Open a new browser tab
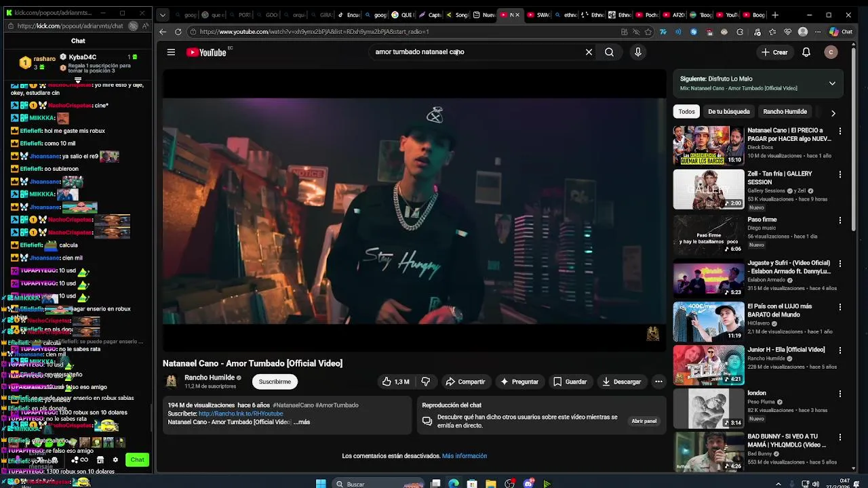The height and width of the screenshot is (488, 868). coord(774,15)
